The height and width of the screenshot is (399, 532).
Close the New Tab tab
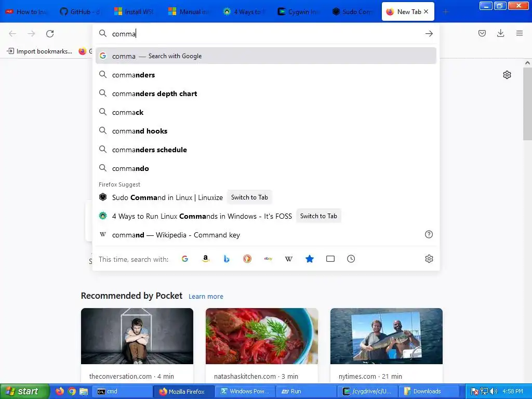[426, 11]
